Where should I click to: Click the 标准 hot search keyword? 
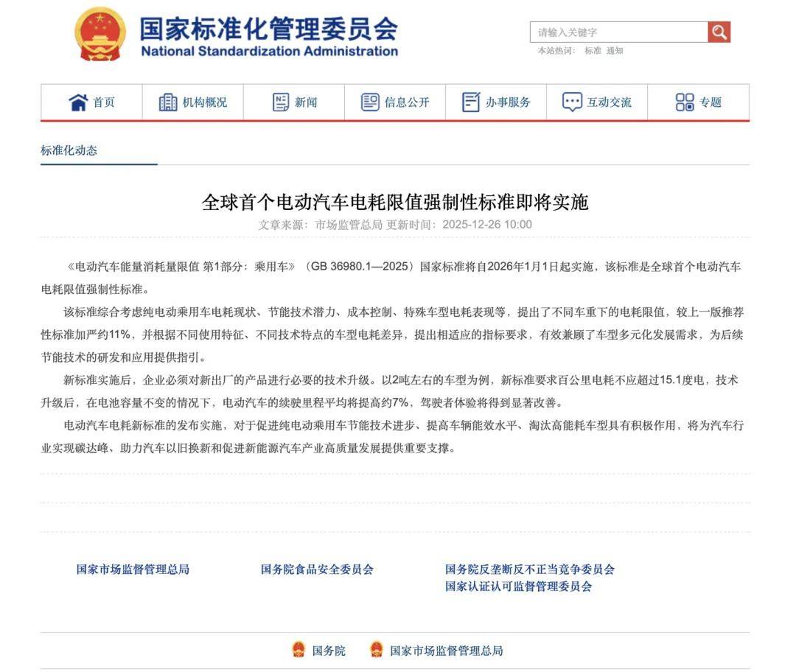click(593, 51)
